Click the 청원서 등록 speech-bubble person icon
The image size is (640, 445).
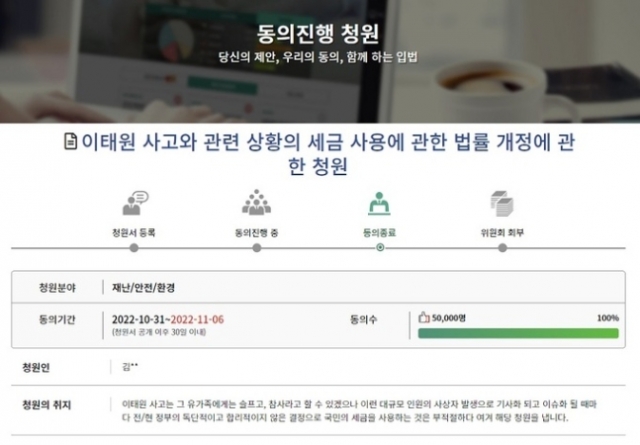[136, 203]
